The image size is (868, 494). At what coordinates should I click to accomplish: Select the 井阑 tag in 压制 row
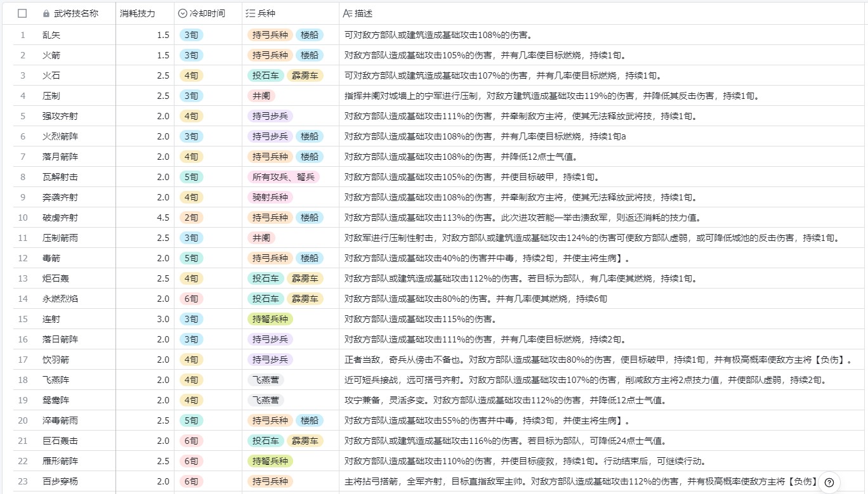(x=261, y=96)
